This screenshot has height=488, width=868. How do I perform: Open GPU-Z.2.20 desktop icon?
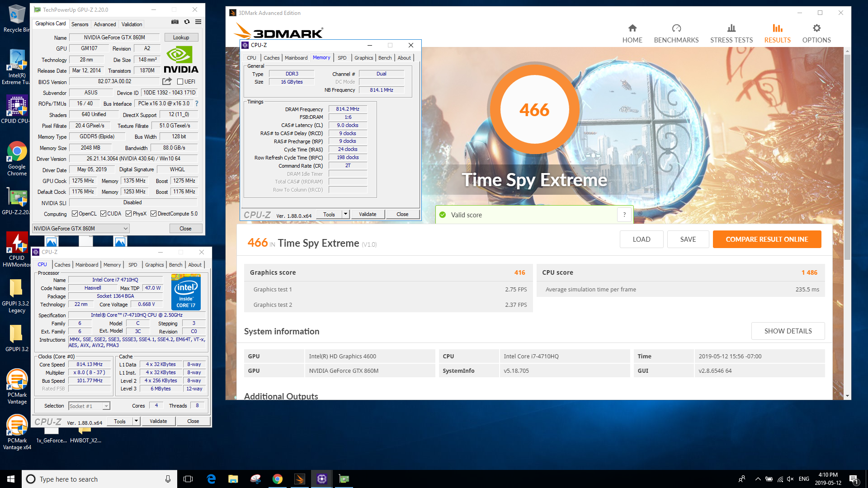click(17, 201)
